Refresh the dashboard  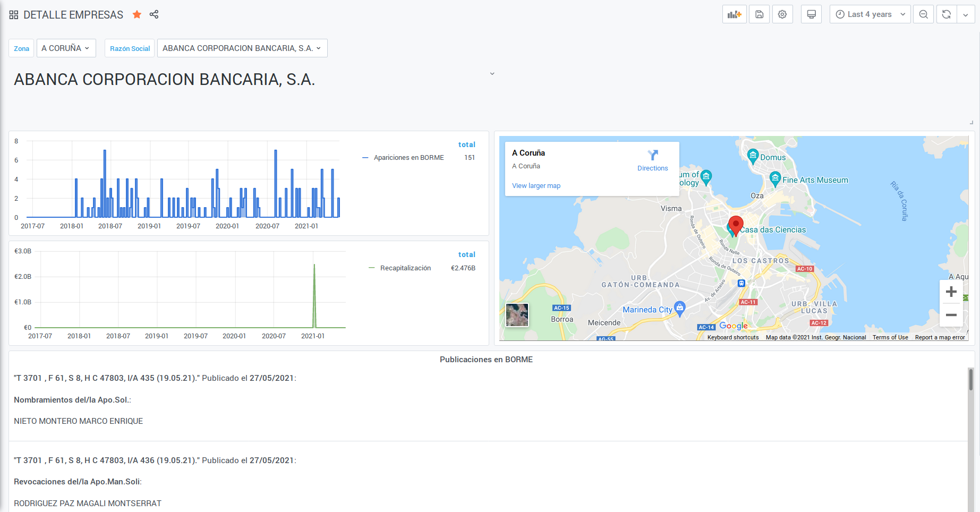click(x=947, y=14)
